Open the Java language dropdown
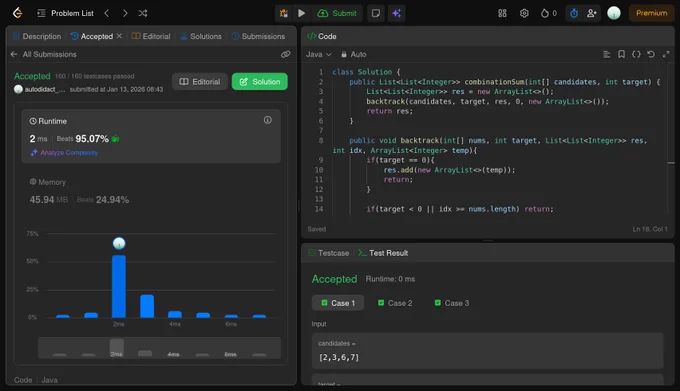680x391 pixels. click(x=319, y=54)
